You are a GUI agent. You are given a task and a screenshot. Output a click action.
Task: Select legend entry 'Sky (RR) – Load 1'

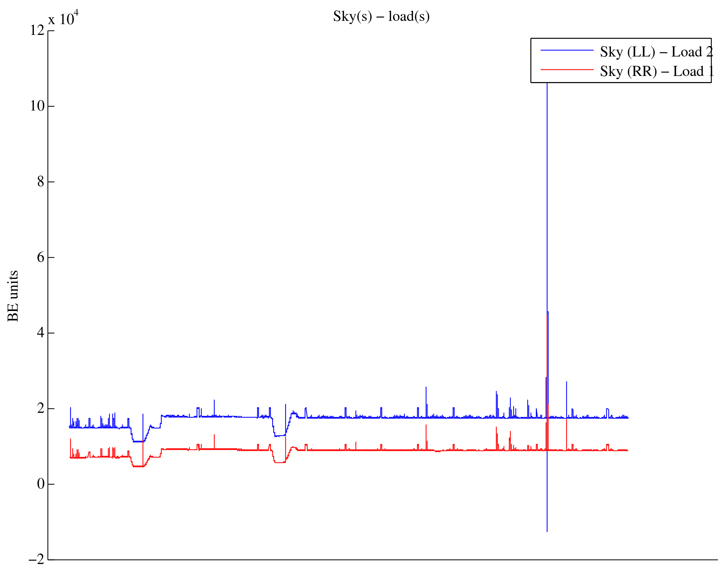coord(657,72)
